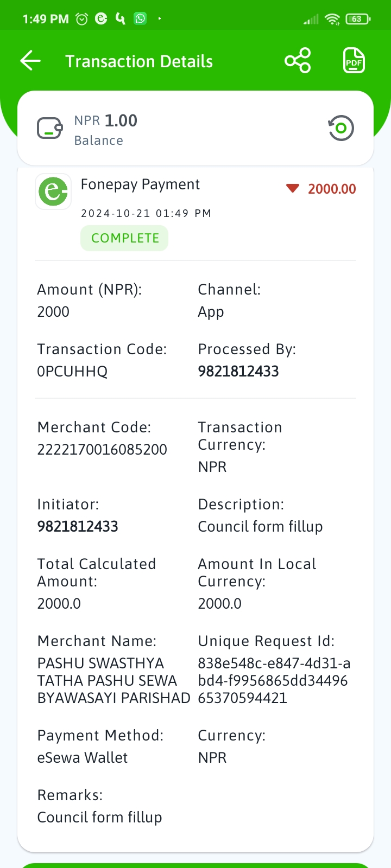Screen dimensions: 391x868
Task: Export the transaction as PDF
Action: click(x=354, y=61)
